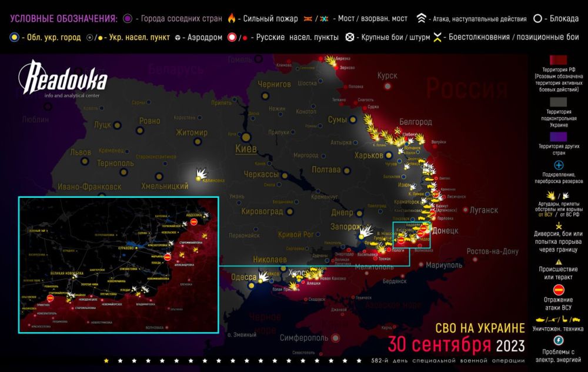Click the blockade circle icon in legend
588x372 pixels.
click(537, 18)
